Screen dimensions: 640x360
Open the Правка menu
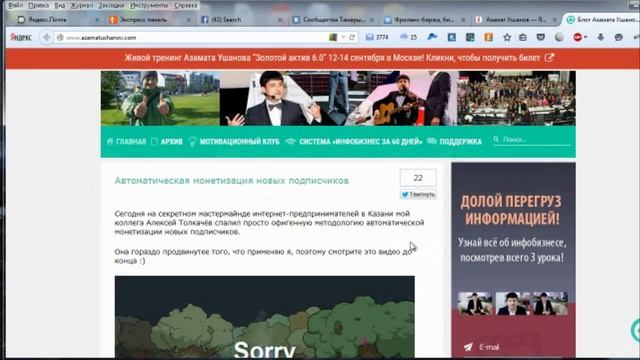click(39, 5)
